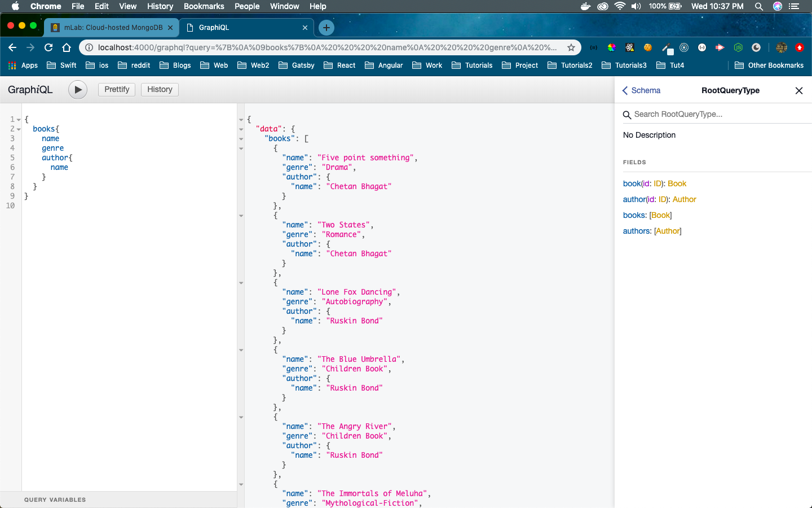Open the volume control in menu bar
The width and height of the screenshot is (812, 508).
pyautogui.click(x=636, y=6)
